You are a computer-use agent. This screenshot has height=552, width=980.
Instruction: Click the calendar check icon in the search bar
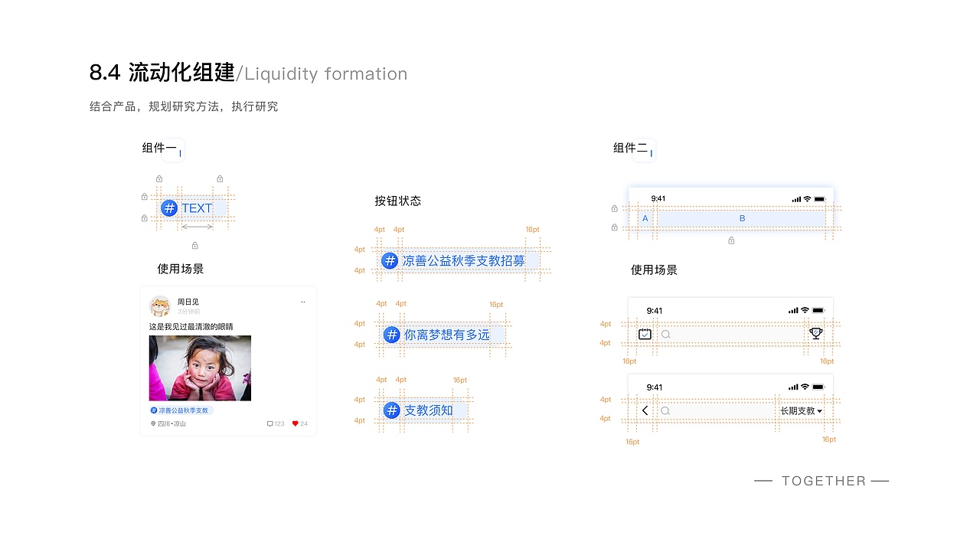(x=644, y=334)
